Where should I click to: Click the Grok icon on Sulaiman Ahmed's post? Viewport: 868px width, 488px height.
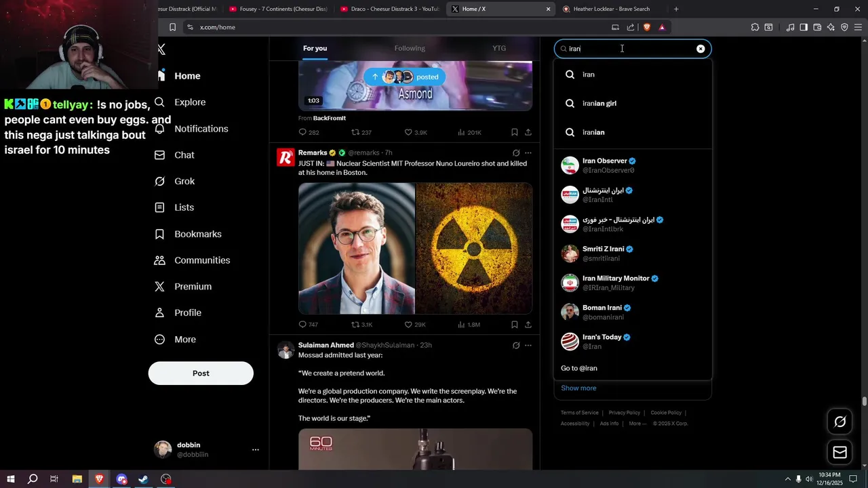tap(516, 346)
